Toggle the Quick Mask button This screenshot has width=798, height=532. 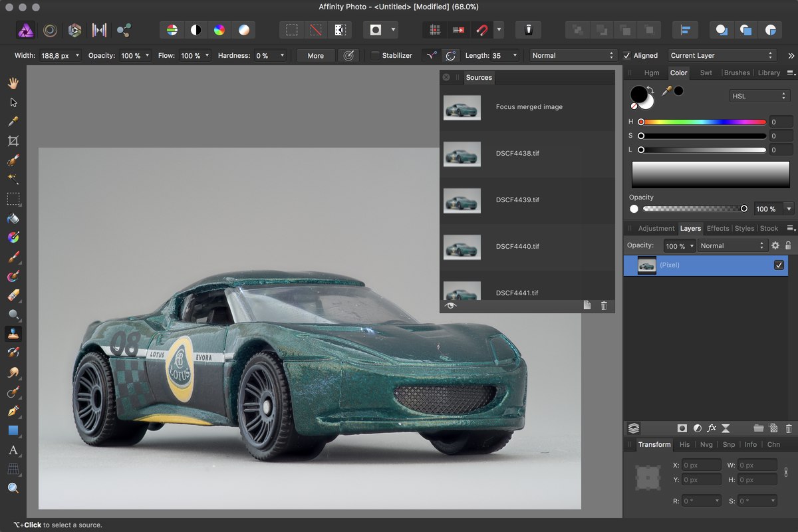[x=376, y=30]
